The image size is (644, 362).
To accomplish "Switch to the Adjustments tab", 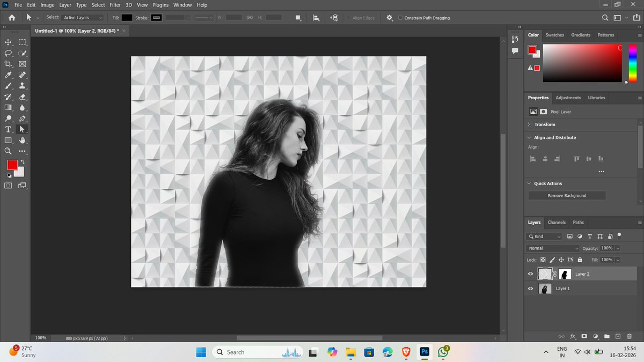I will tap(568, 98).
